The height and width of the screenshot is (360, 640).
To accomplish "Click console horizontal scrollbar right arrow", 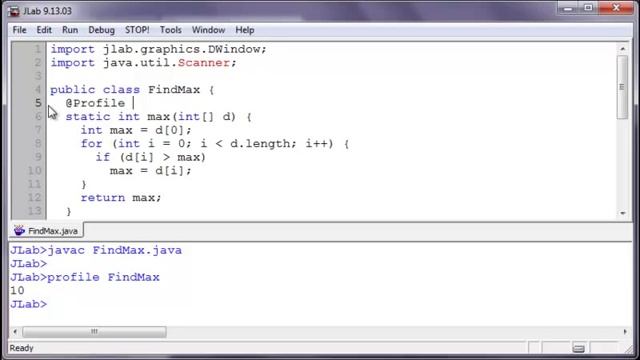I will pos(625,331).
